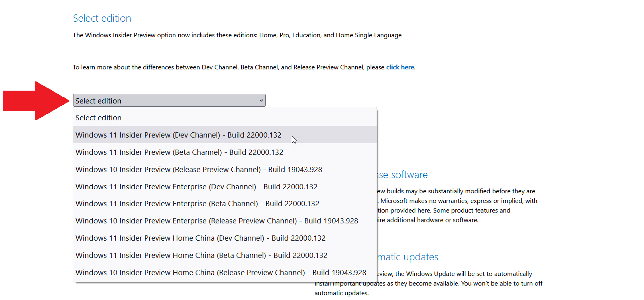This screenshot has height=300, width=644.
Task: Open the Select edition combo box
Action: (169, 100)
